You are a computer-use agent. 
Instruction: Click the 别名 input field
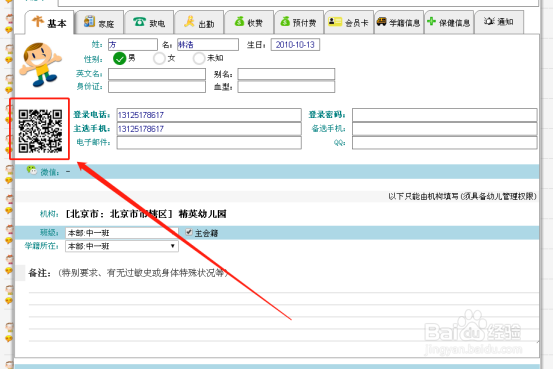(x=286, y=74)
